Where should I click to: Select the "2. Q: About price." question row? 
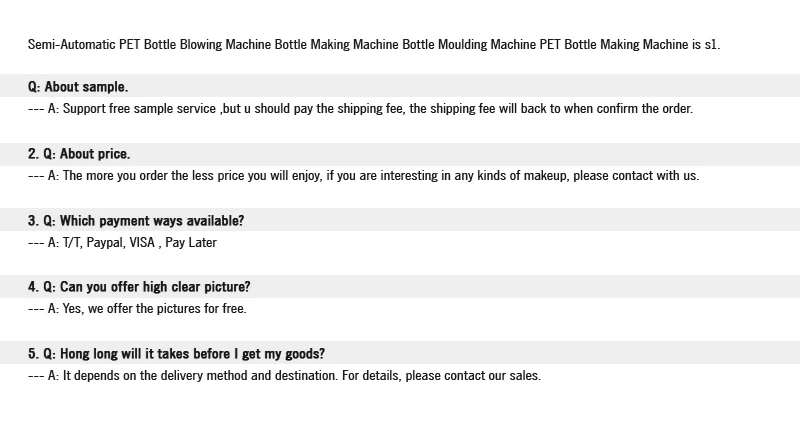pyautogui.click(x=79, y=154)
